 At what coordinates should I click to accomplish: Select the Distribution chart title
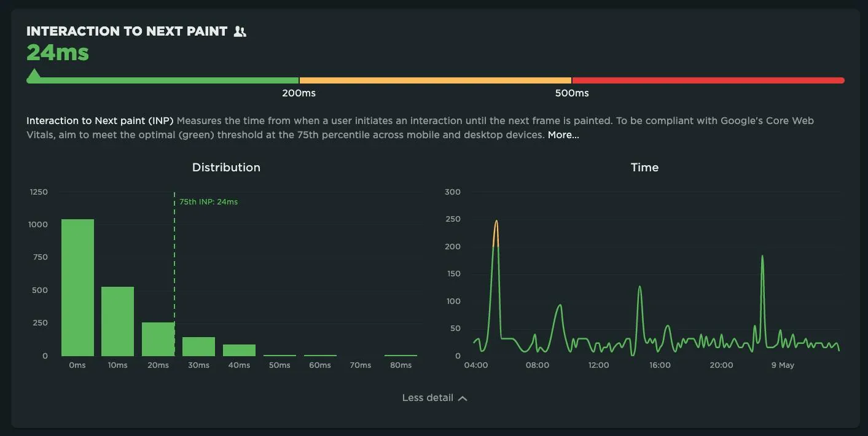pyautogui.click(x=226, y=167)
